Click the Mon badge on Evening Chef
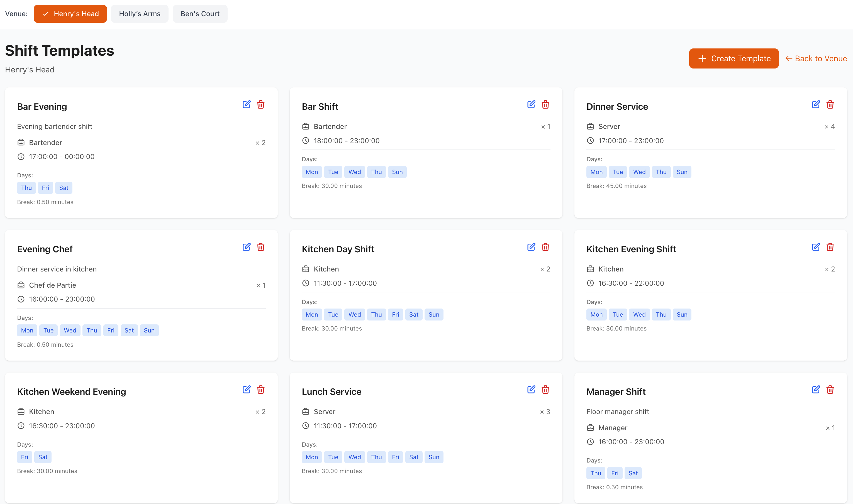The width and height of the screenshot is (853, 504). click(x=27, y=330)
